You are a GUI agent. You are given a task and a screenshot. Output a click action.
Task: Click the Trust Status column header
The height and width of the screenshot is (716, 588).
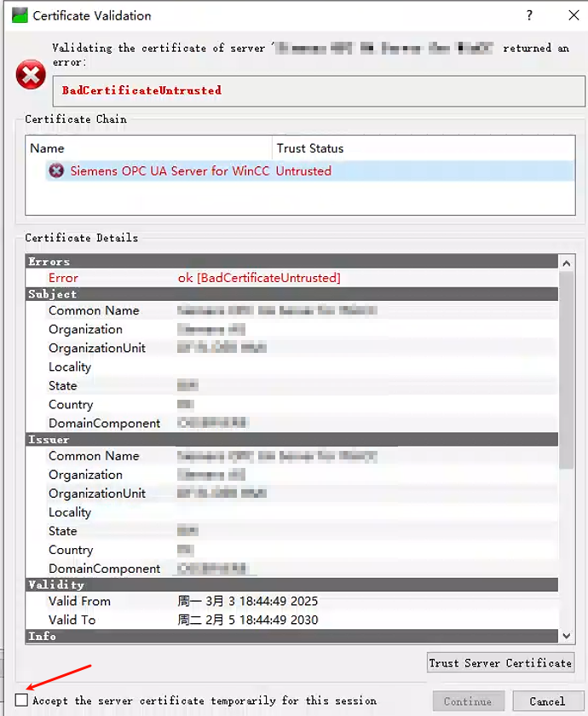coord(424,148)
